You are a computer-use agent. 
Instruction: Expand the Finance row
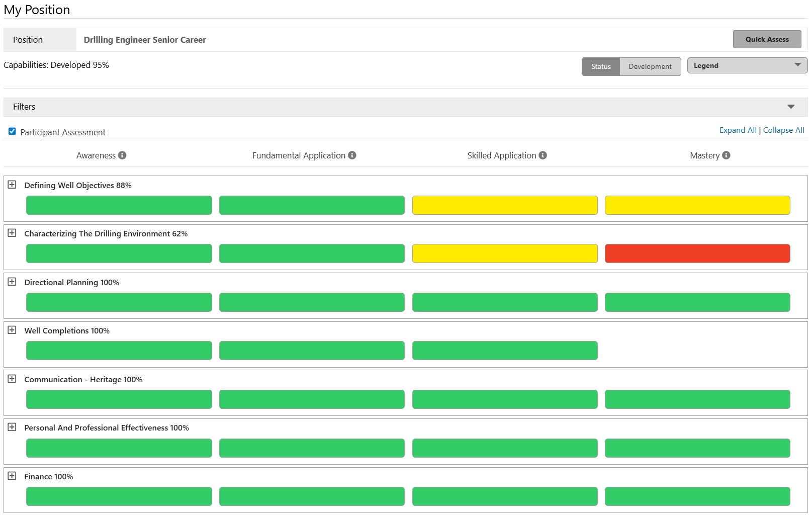point(12,476)
